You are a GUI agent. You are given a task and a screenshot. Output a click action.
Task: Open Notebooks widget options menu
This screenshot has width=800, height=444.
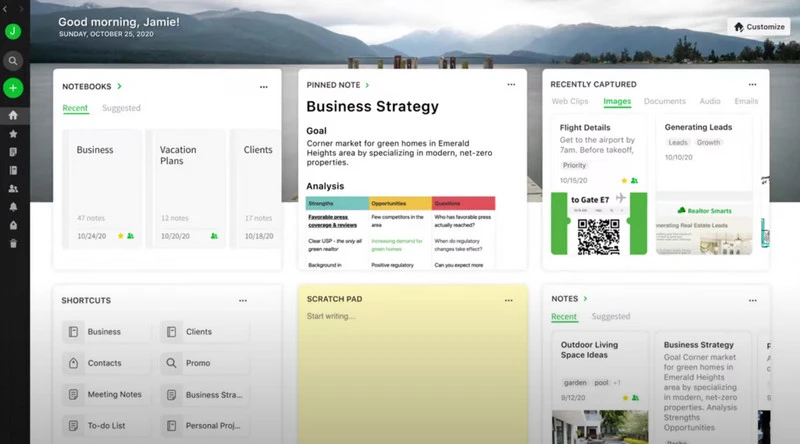point(263,87)
